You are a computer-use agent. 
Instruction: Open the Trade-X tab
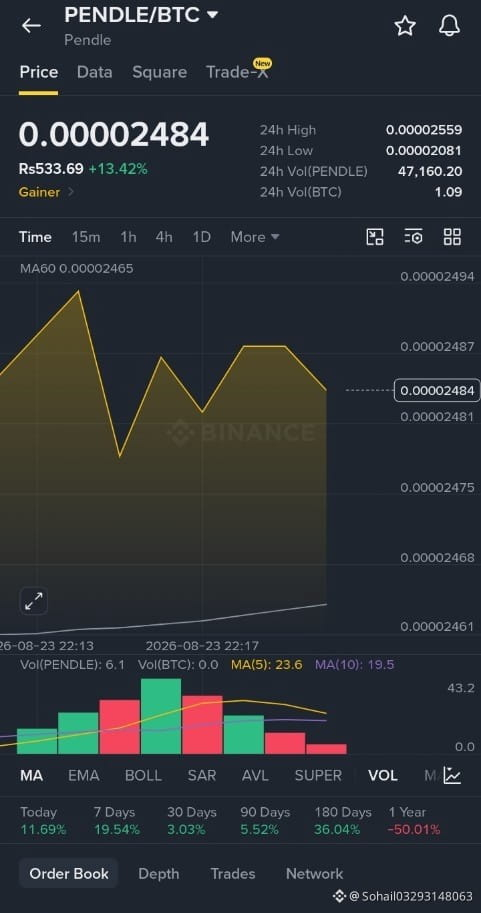point(238,72)
